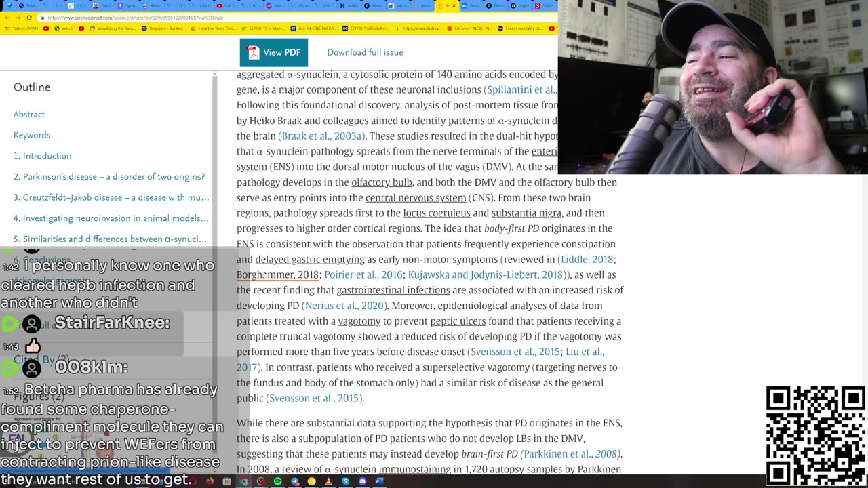Image resolution: width=868 pixels, height=488 pixels.
Task: Open Firefox from the taskbar
Action: 210,481
